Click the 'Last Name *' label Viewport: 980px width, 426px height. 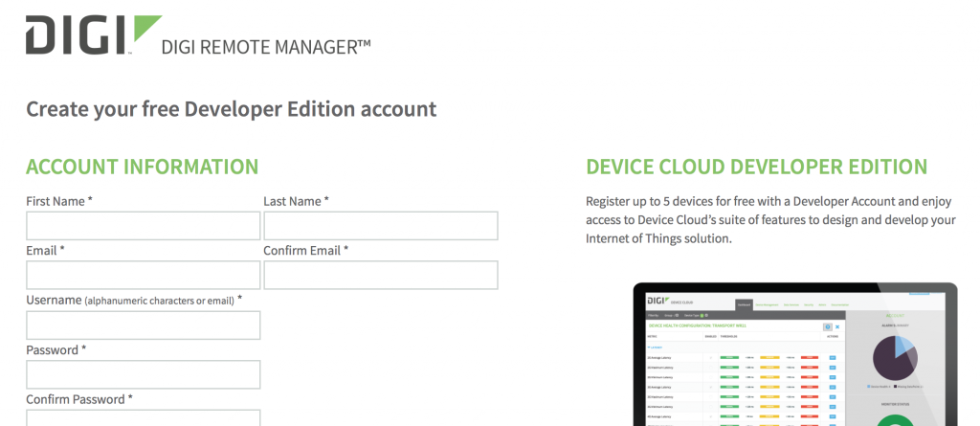297,201
